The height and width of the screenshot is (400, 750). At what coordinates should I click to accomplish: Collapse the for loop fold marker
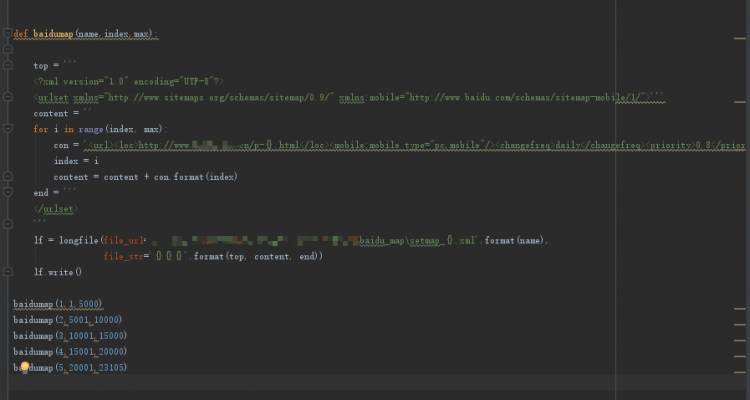click(7, 129)
